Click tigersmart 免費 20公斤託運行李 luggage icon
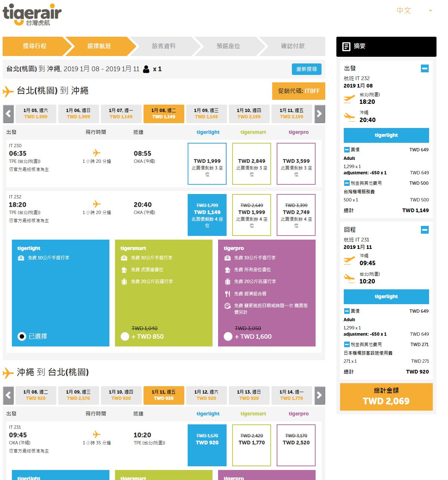 pos(124,282)
